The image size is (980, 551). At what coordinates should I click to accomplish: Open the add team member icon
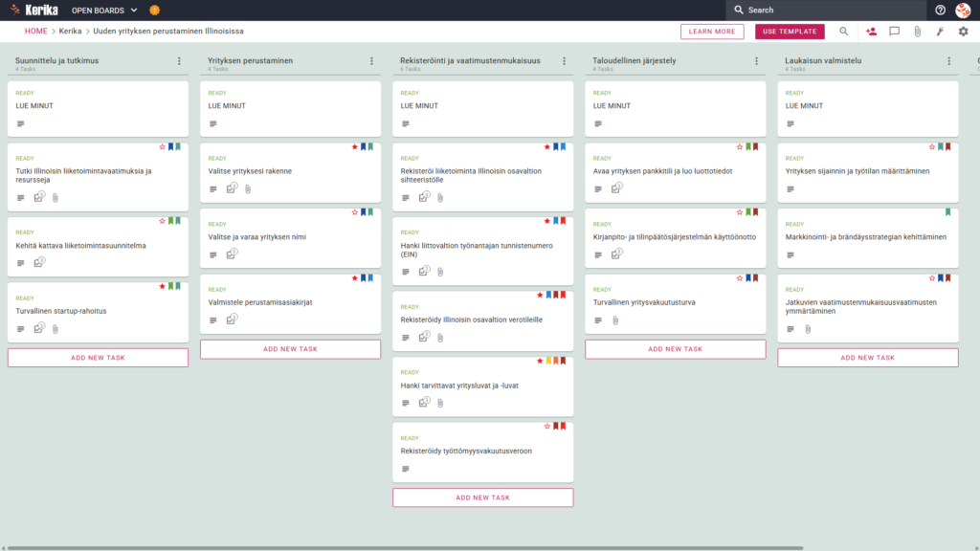click(x=871, y=32)
